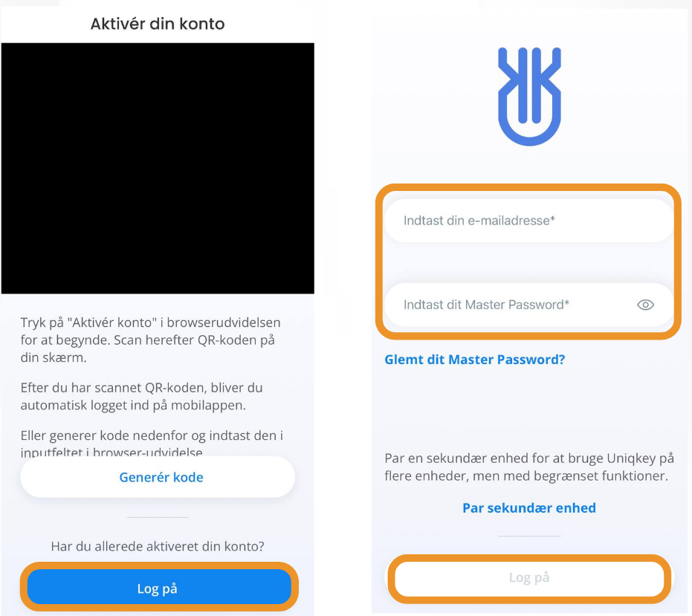Click the blue Uniqkey logo
692x616 pixels.
(x=529, y=97)
